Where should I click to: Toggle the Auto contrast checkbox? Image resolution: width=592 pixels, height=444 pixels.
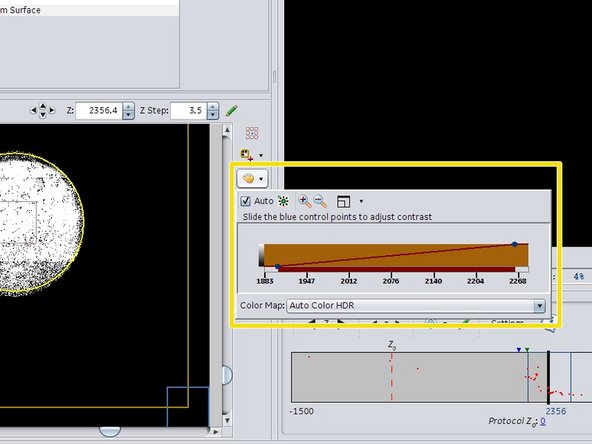[x=245, y=201]
